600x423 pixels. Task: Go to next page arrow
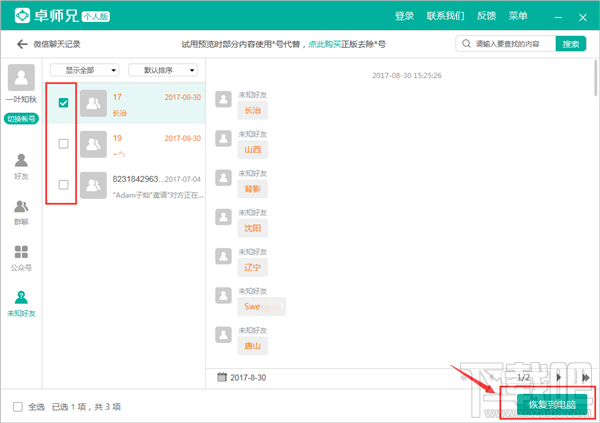559,377
